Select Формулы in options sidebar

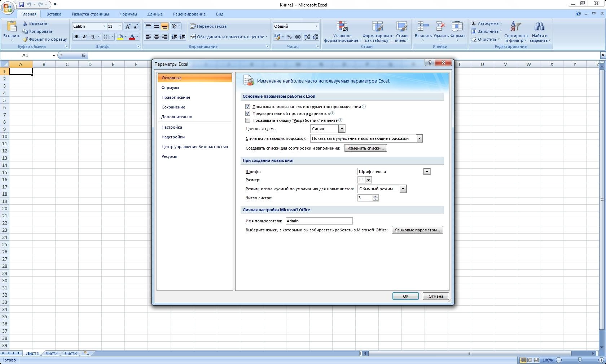pos(194,88)
